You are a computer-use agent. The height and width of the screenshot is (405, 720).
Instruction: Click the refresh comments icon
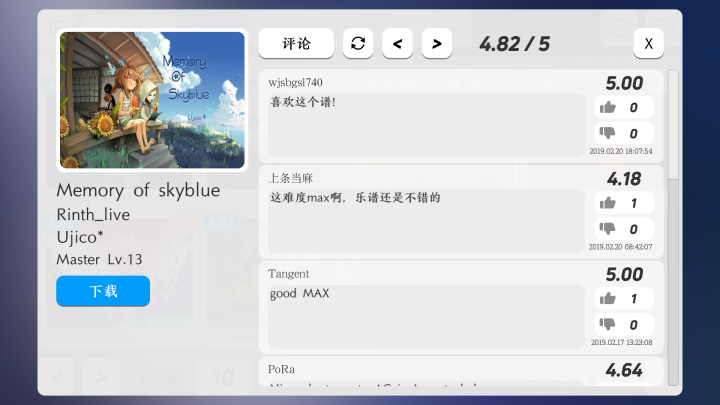pos(358,43)
